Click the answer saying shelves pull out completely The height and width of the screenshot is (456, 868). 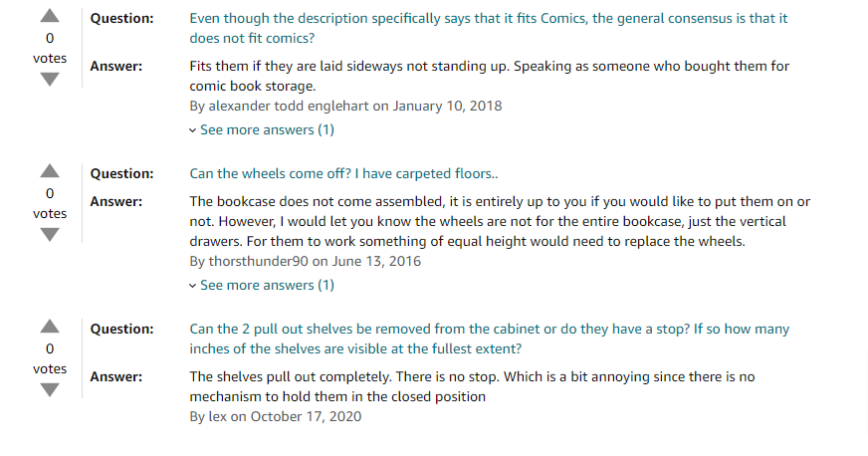pos(472,387)
